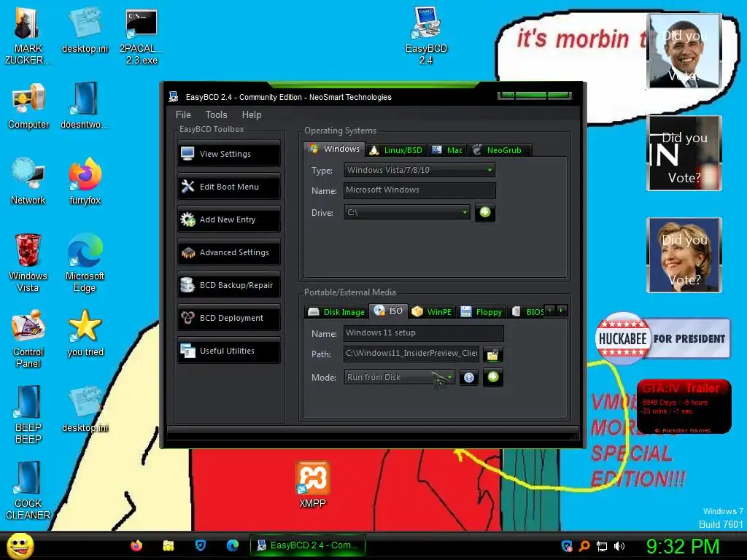Click the shield icon on taskbar

201,545
